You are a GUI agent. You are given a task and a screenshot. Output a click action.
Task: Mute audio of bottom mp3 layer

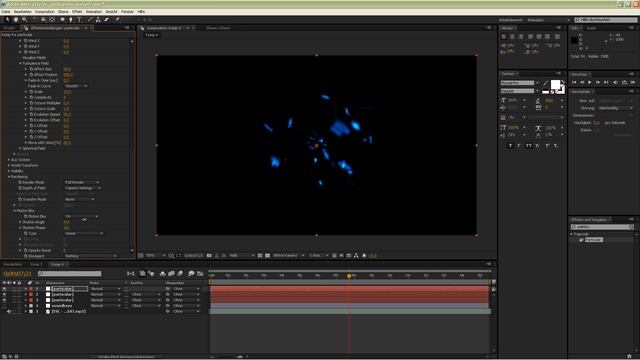[x=9, y=311]
